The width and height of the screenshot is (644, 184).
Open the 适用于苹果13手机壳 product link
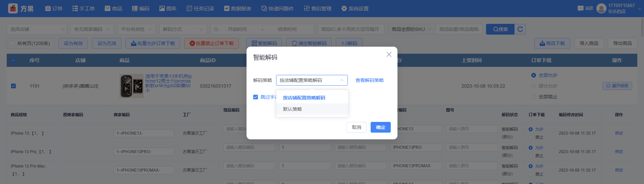click(168, 83)
